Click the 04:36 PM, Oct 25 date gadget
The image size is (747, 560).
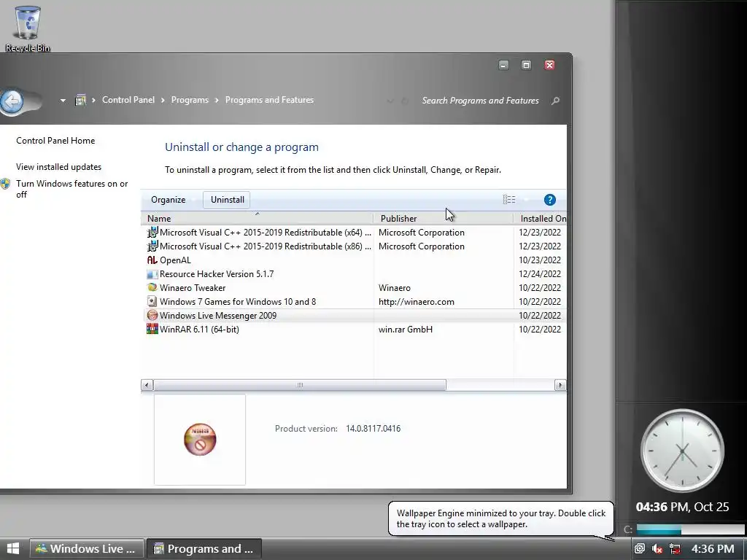coord(682,507)
